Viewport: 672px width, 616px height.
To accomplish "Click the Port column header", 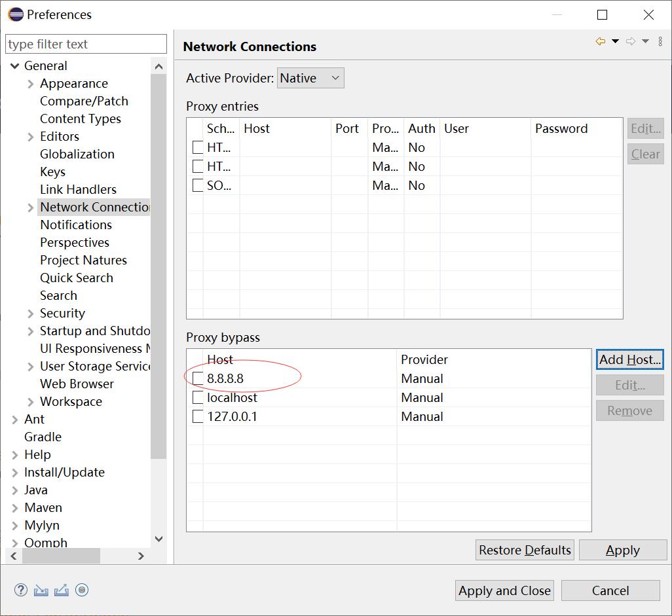I will 349,128.
